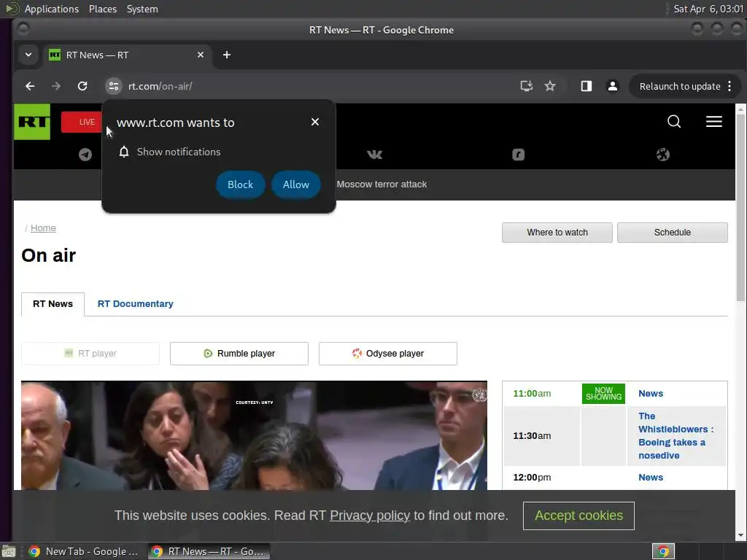Allow notifications from rt.com
Screen dimensions: 747x560
296,184
